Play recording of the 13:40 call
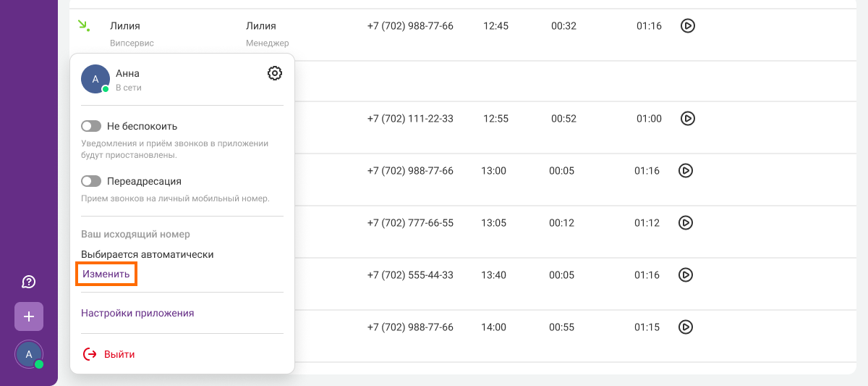Screen dimensions: 868x386 coord(686,275)
